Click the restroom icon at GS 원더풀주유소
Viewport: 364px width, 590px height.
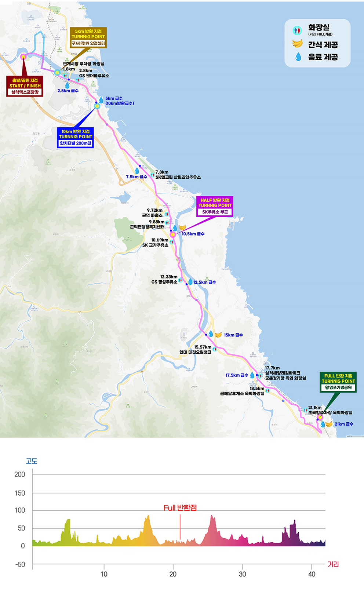pos(77,80)
